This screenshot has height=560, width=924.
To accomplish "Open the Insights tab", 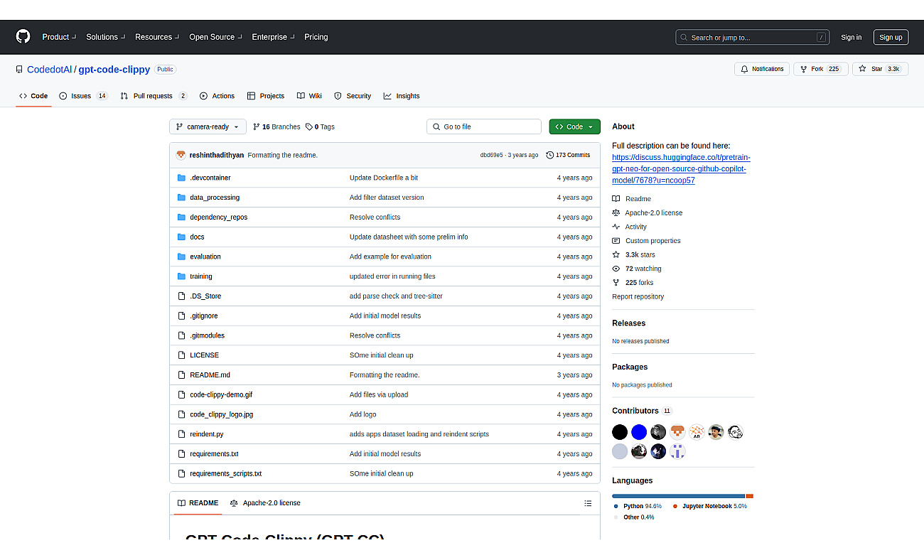I will (x=402, y=96).
